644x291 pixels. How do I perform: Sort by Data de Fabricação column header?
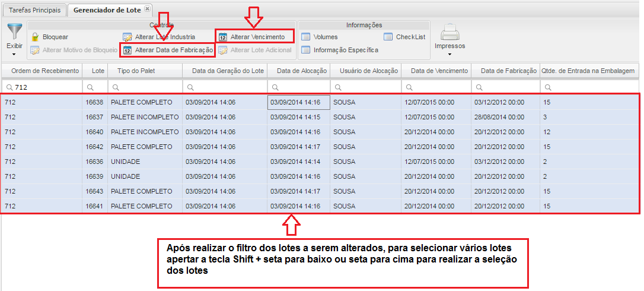(x=506, y=71)
